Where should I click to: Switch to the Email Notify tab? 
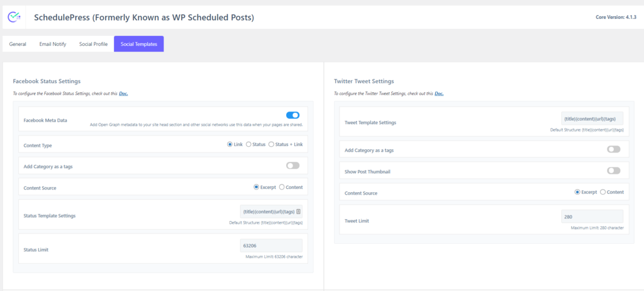click(53, 44)
